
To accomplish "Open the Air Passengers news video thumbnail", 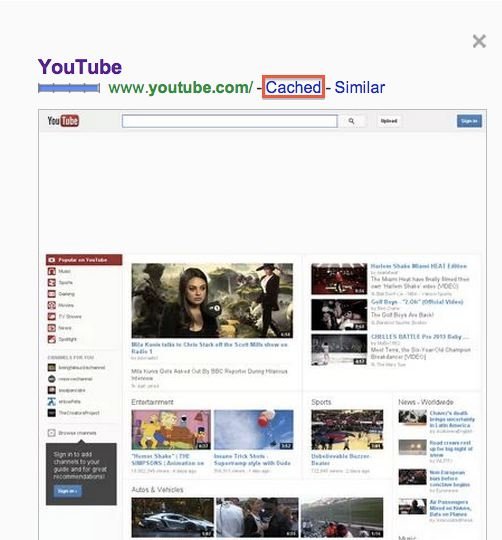I will tap(412, 507).
